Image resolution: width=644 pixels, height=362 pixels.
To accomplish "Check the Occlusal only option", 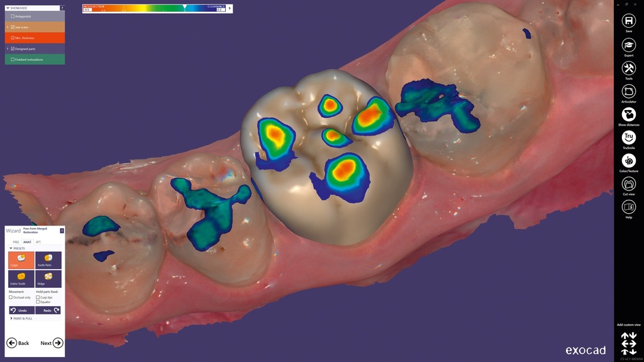I will click(11, 297).
